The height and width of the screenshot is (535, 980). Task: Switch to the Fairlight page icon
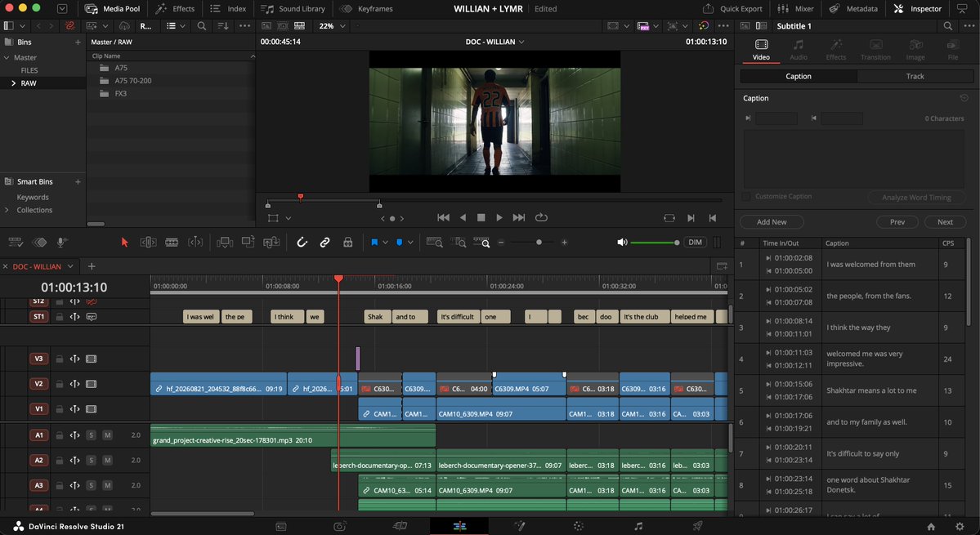tap(638, 526)
